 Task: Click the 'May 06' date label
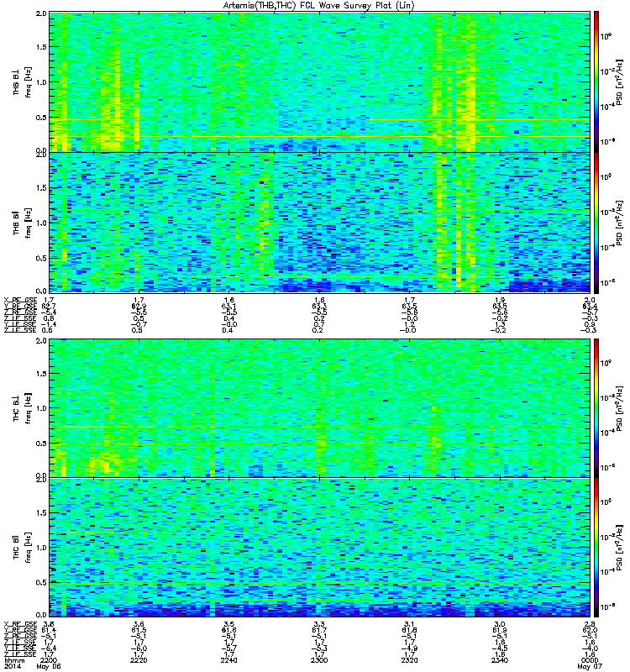[x=49, y=666]
